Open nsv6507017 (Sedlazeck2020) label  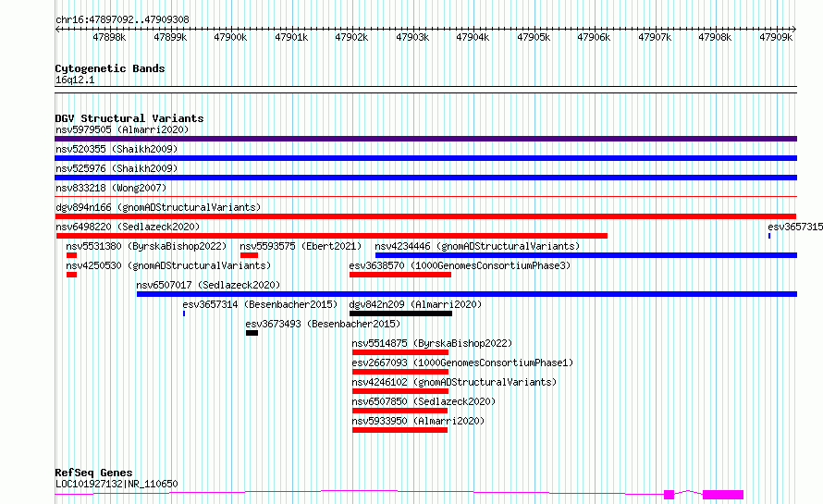pyautogui.click(x=208, y=285)
